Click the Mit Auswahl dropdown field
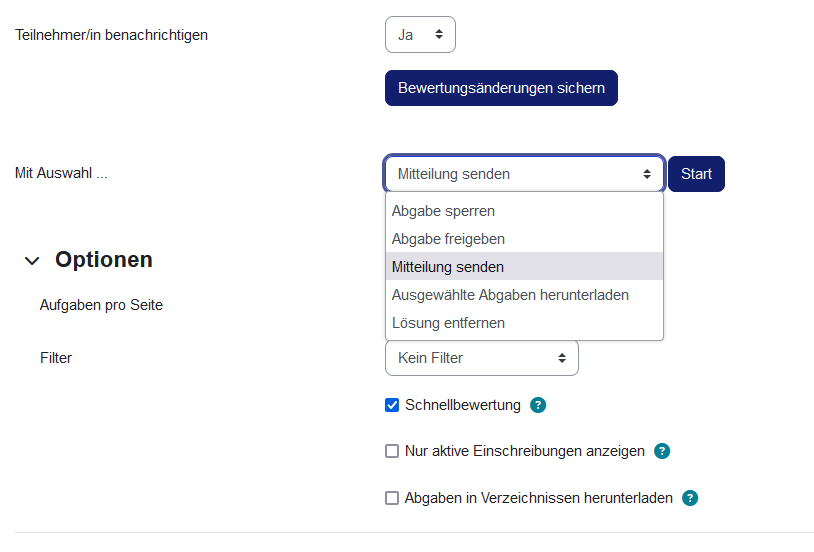Viewport: 814px width, 552px height. click(x=524, y=174)
